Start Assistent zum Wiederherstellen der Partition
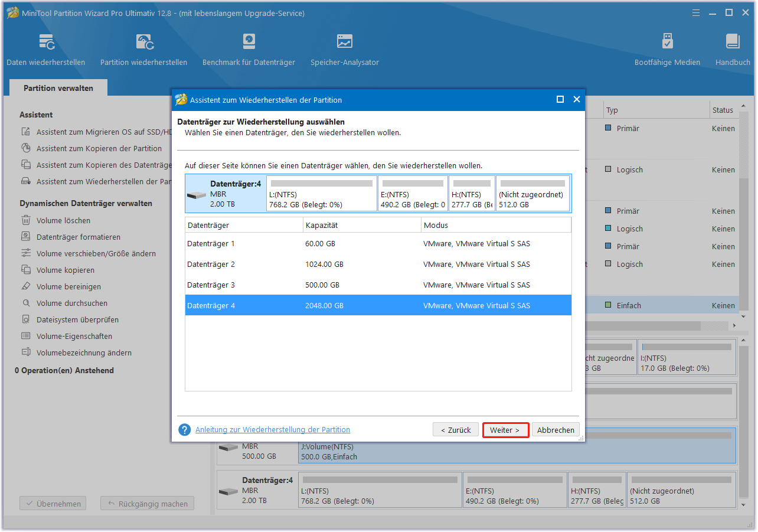Screen dimensions: 758x532 click(x=96, y=182)
